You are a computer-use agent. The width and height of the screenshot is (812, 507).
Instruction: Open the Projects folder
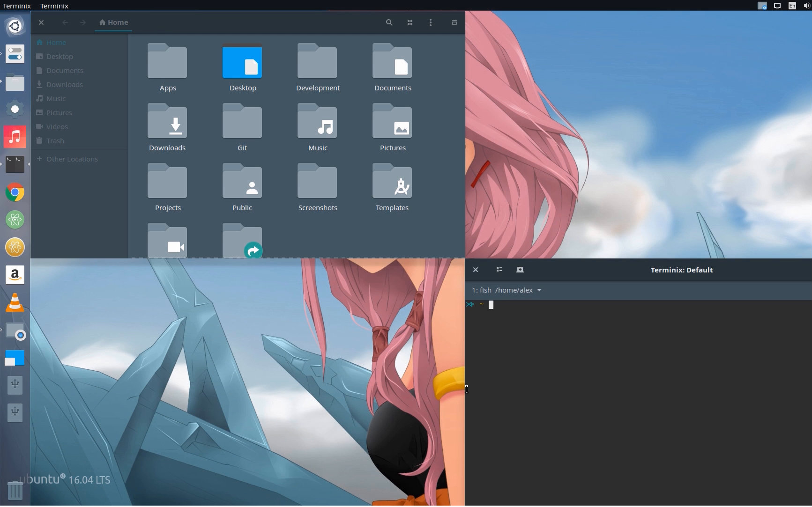pyautogui.click(x=167, y=181)
